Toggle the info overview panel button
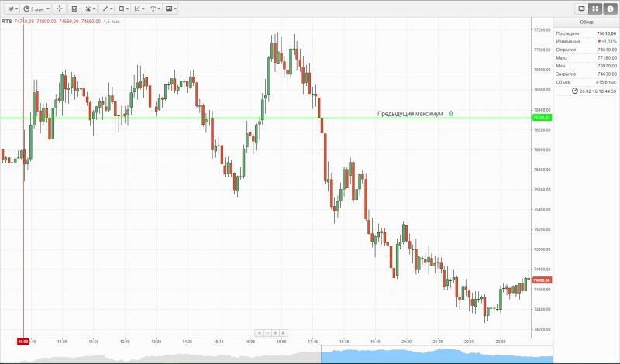 coord(610,9)
